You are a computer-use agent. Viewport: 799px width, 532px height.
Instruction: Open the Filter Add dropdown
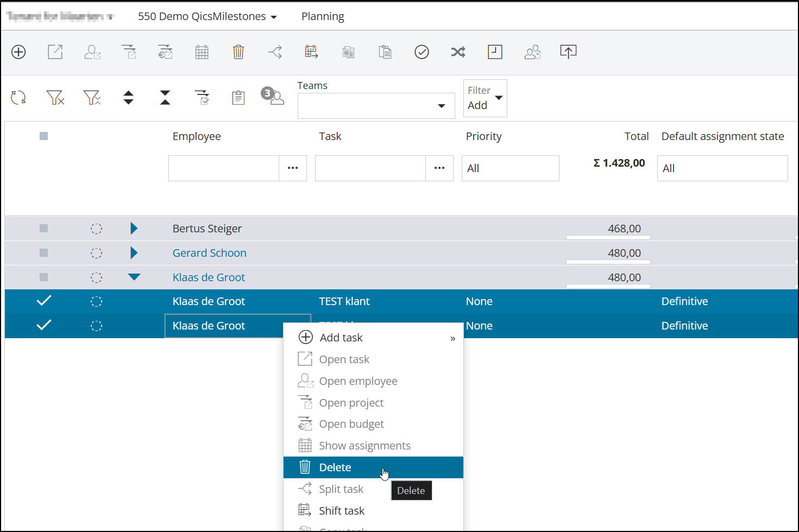[x=485, y=98]
